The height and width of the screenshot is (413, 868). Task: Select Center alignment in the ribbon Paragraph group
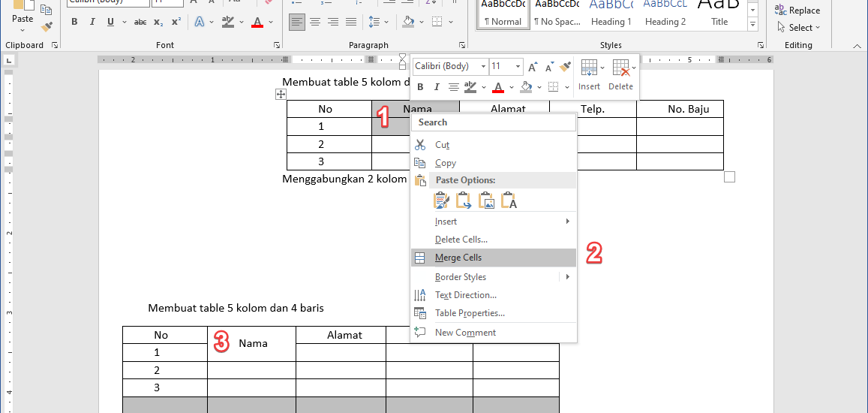315,23
